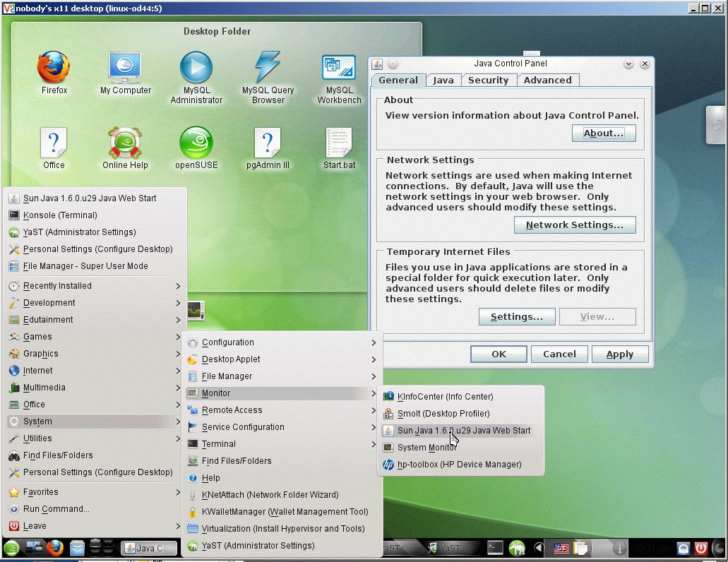Launch hp-toolbox (HP Device Manager)
Image resolution: width=728 pixels, height=562 pixels.
tap(460, 465)
